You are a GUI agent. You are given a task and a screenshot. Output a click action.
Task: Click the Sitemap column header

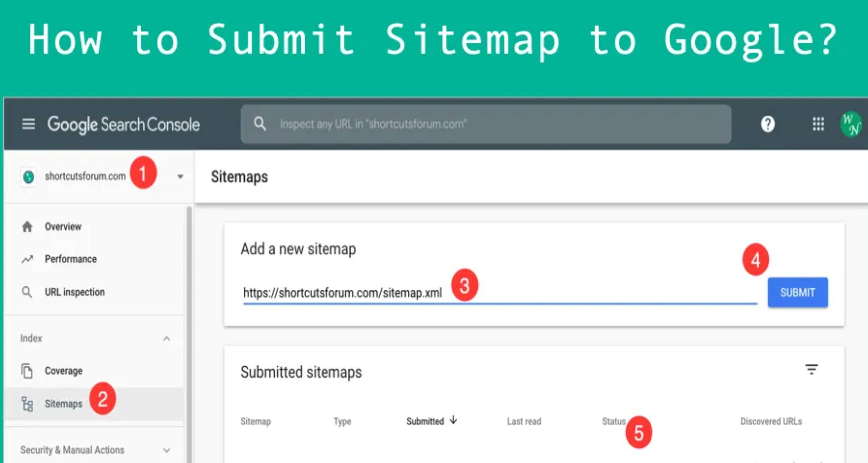click(x=256, y=421)
